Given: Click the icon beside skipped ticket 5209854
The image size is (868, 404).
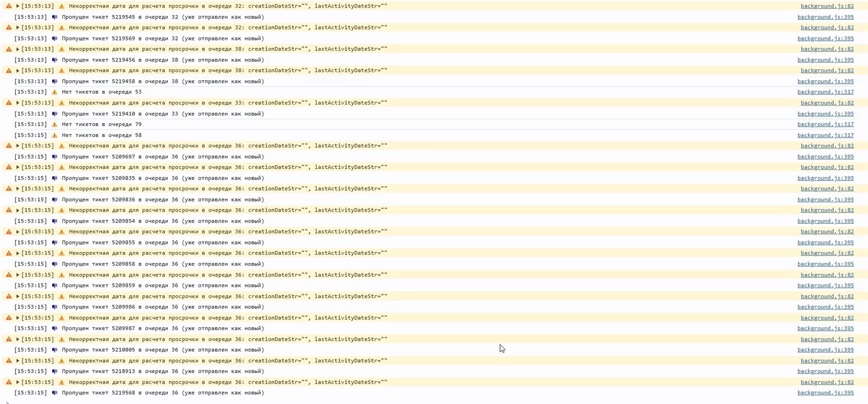Looking at the screenshot, I should (x=54, y=221).
